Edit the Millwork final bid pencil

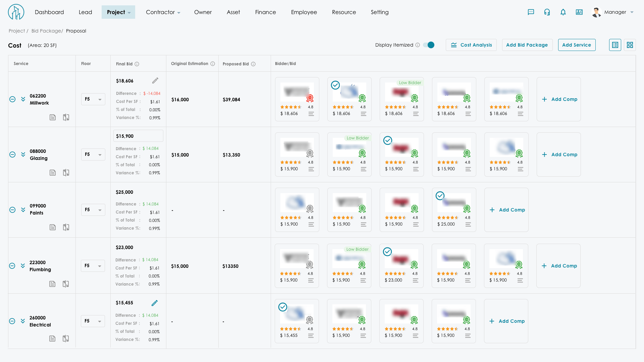155,80
